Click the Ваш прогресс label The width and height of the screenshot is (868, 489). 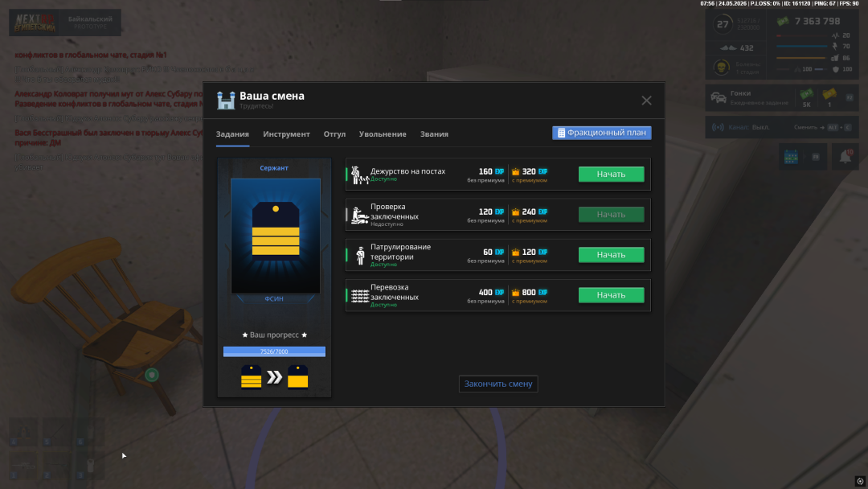274,335
